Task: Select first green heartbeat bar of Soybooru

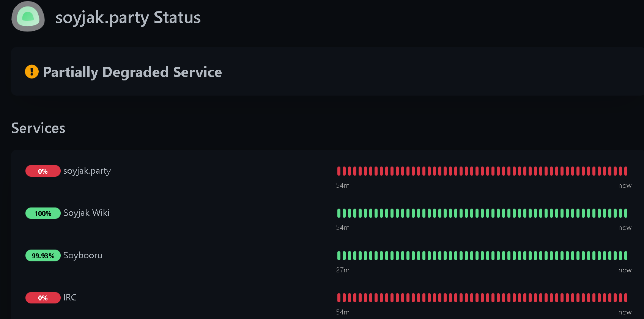Action: pos(339,256)
